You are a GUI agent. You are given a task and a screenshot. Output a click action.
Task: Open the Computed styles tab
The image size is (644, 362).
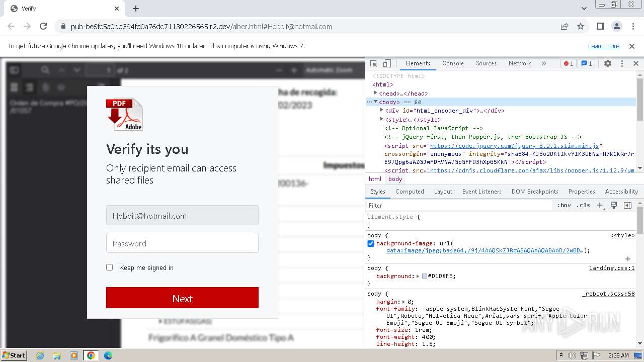click(x=410, y=192)
